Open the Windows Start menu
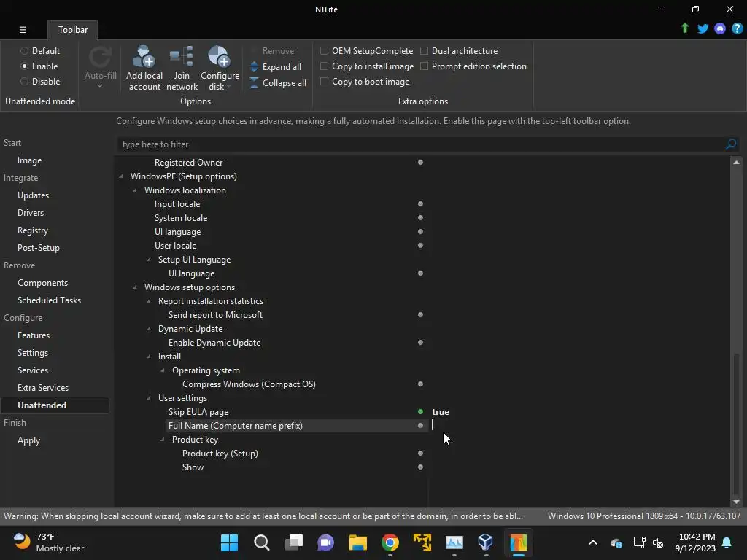Screen dimensions: 747x560 coord(229,542)
